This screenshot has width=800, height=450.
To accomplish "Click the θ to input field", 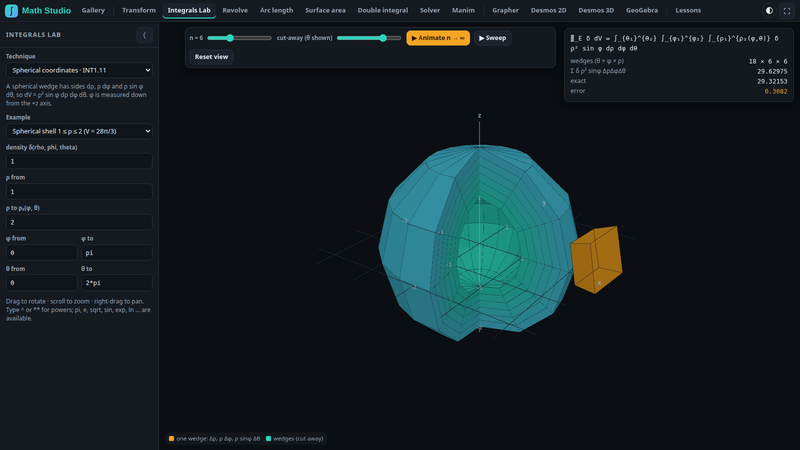I will pyautogui.click(x=117, y=283).
